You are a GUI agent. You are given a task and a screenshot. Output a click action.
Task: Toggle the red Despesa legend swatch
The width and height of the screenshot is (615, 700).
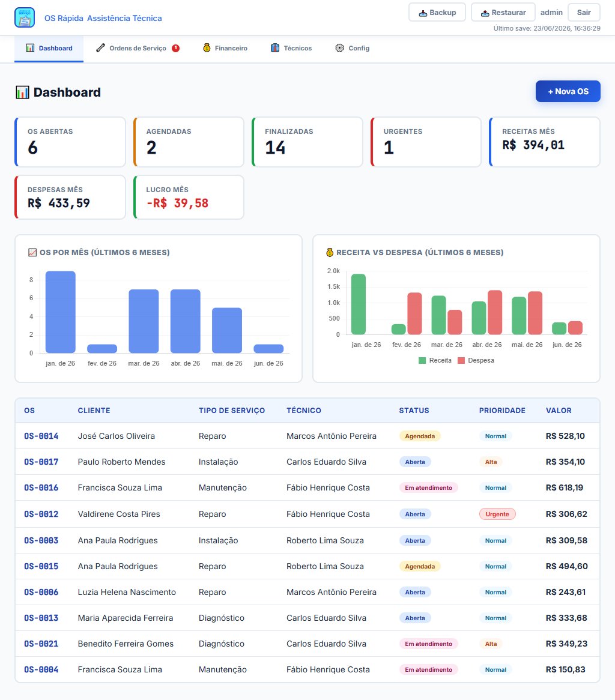(461, 360)
